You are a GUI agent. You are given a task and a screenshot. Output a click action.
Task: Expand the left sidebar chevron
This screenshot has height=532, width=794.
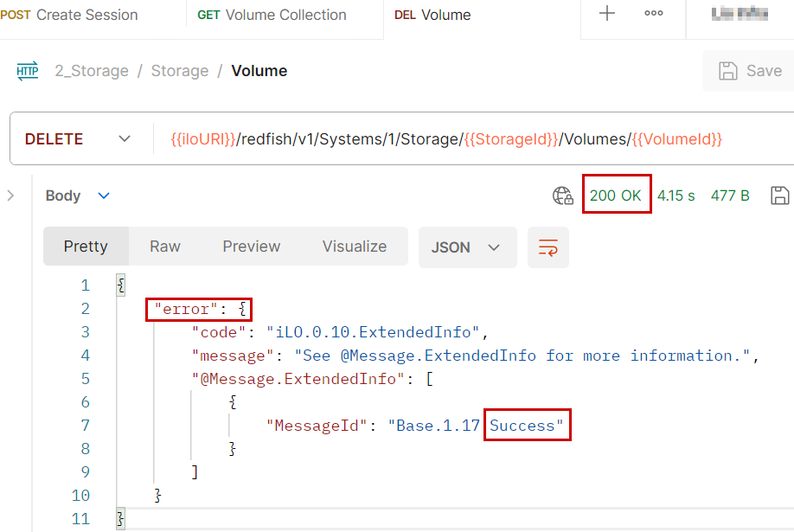[10, 195]
